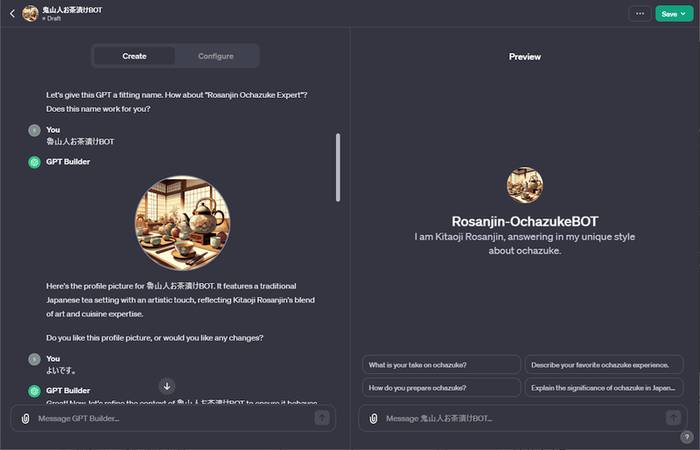Click the You avatar above the Japanese name reply
Image resolution: width=700 pixels, height=450 pixels.
[x=34, y=130]
